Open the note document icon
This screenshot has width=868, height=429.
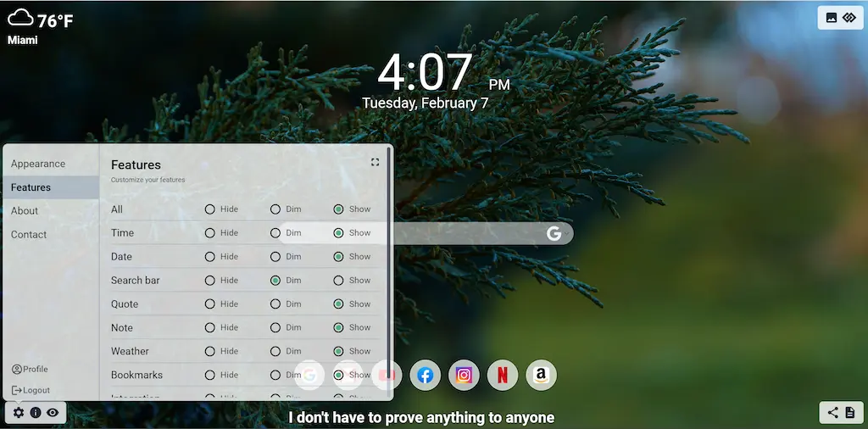click(x=850, y=413)
